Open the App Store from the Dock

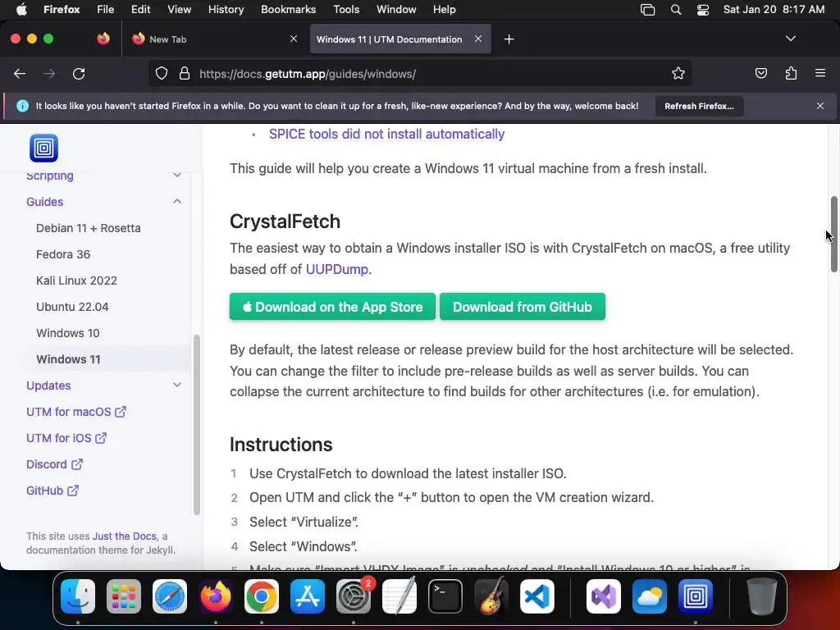[308, 596]
